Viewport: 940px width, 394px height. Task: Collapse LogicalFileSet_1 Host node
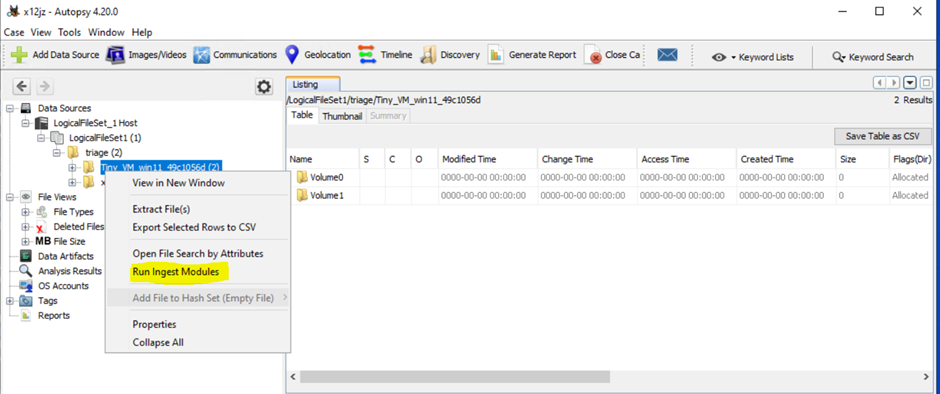pyautogui.click(x=26, y=123)
